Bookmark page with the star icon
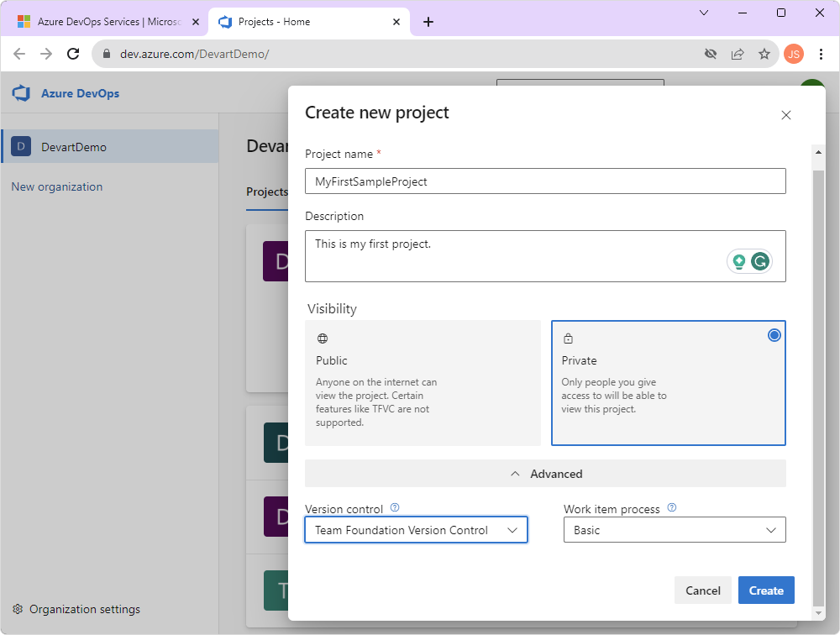 764,54
